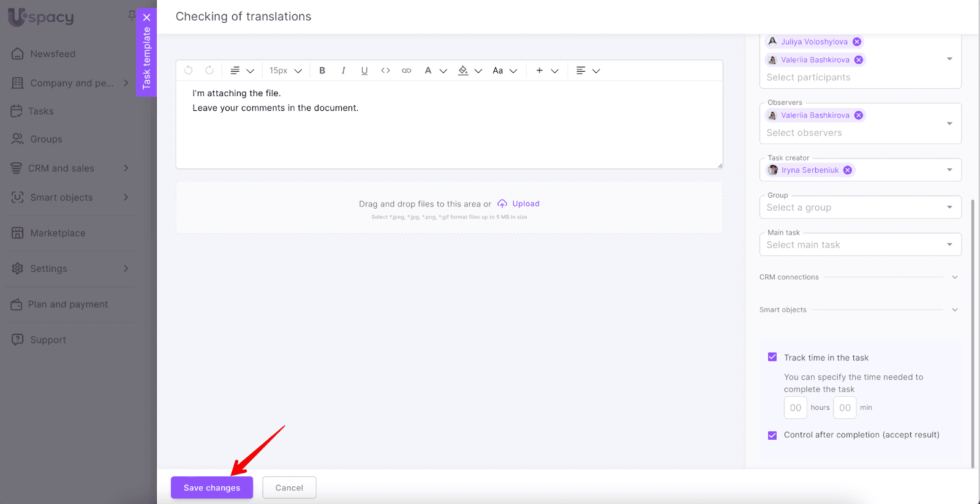Insert a hyperlink in the editor
Viewport: 980px width, 504px height.
point(406,70)
